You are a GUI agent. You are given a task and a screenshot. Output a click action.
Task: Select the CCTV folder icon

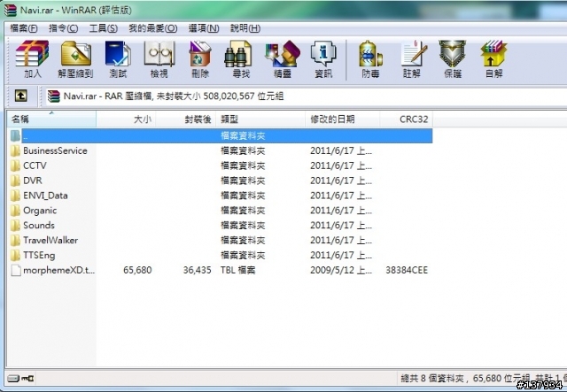point(15,165)
